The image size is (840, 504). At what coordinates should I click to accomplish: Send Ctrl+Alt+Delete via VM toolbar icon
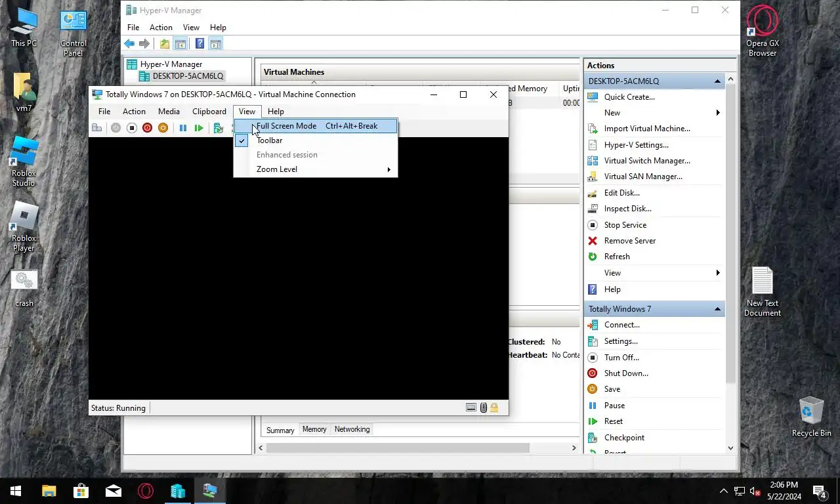tap(97, 128)
